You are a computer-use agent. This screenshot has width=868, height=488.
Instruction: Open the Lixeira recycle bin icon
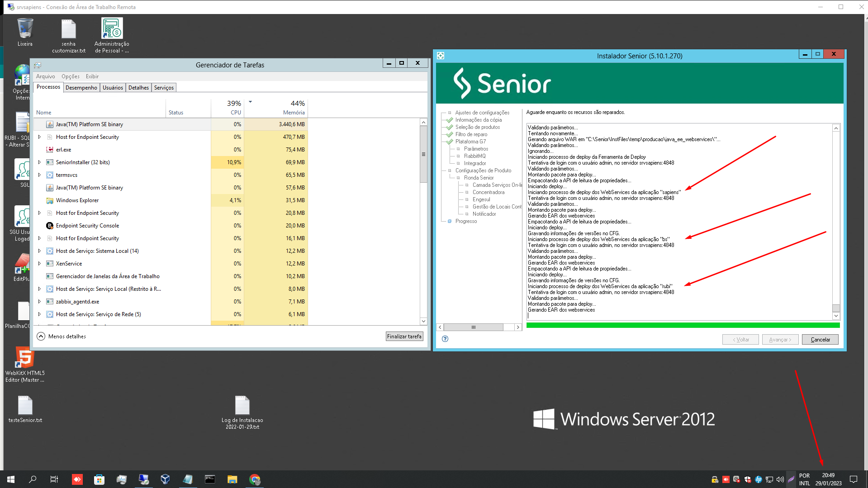pyautogui.click(x=25, y=32)
